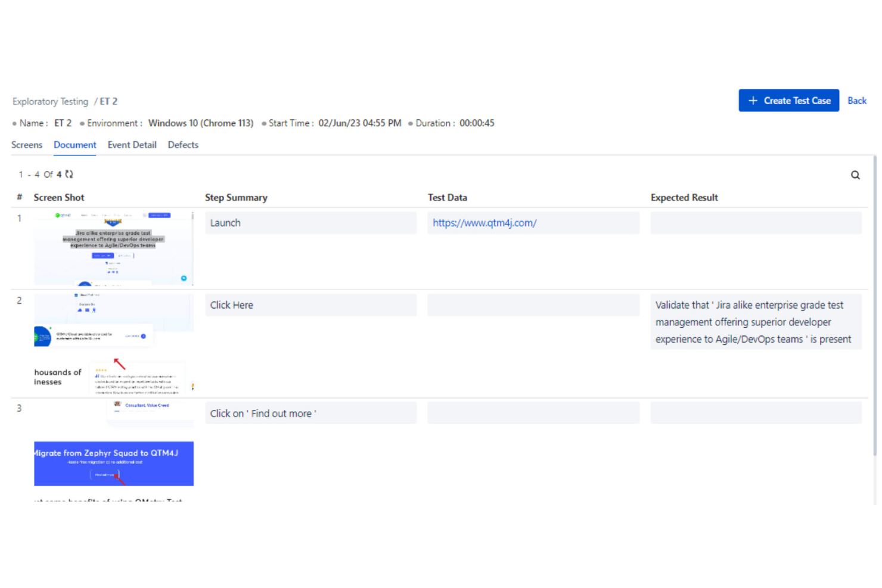Click the Environment value Windows 10 (Chrome 113)
Screen dimensions: 882x588
tap(201, 123)
